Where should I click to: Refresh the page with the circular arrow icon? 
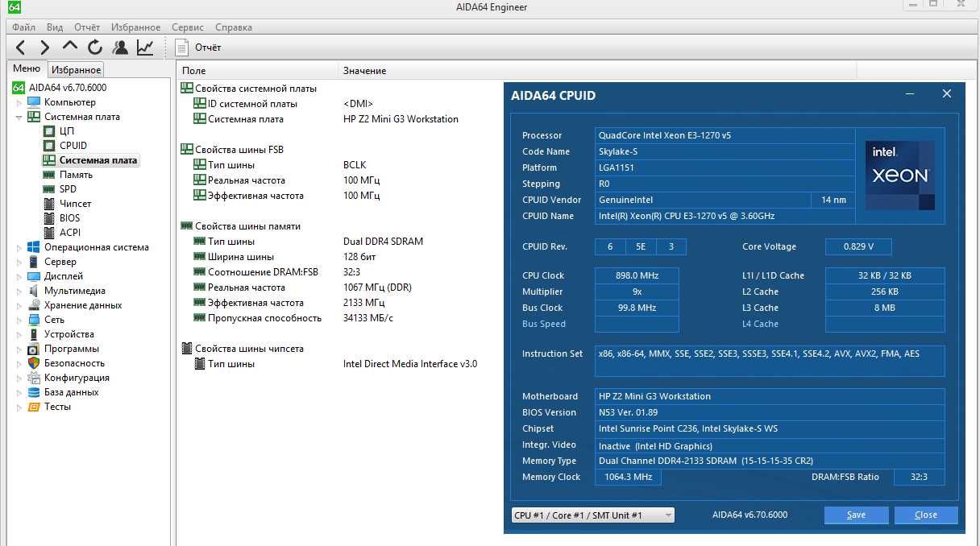95,48
